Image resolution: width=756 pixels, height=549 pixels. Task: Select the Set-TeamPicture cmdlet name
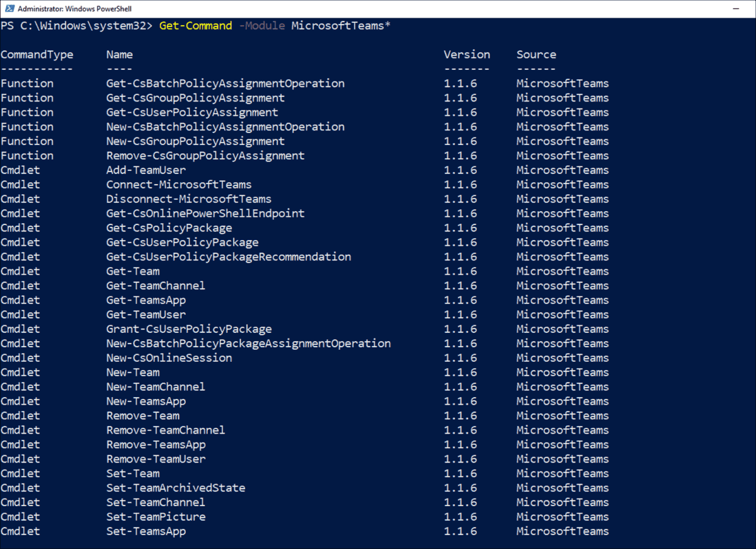(x=156, y=516)
